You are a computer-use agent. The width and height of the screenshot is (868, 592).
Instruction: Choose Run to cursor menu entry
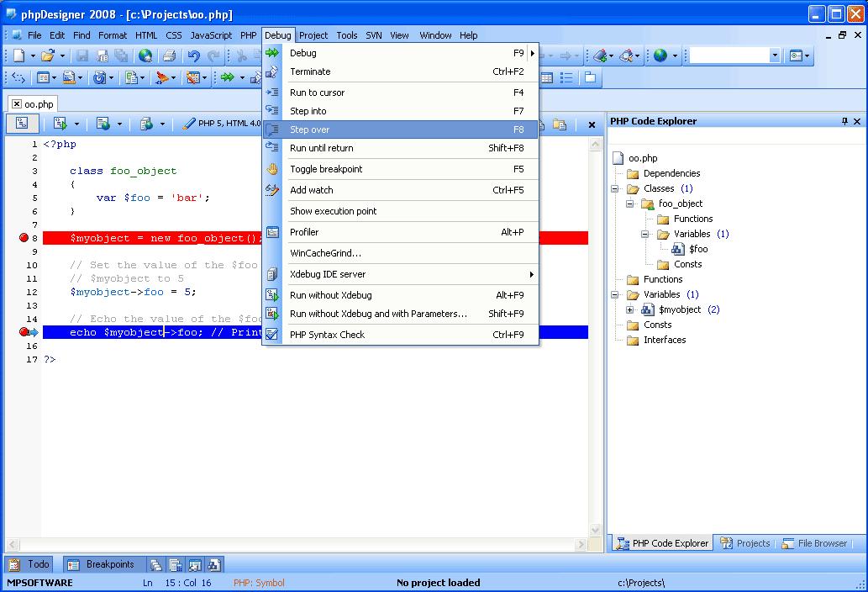[x=400, y=92]
